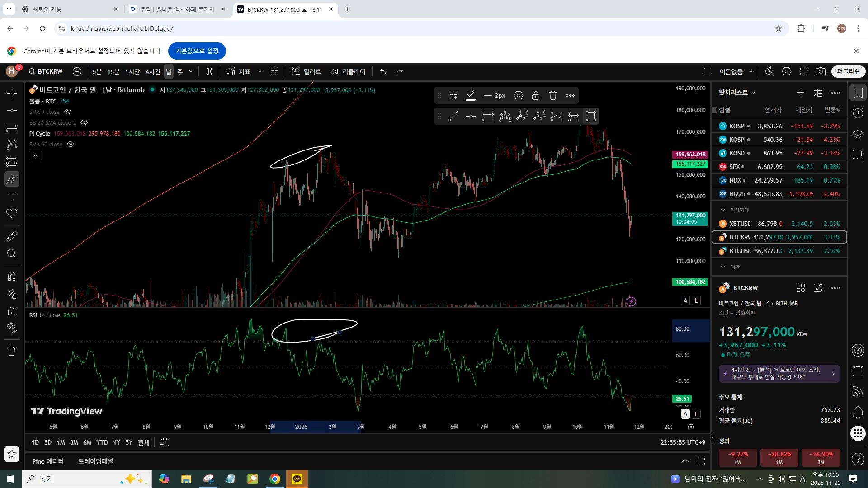Open the chart type candlestick selector
Viewport: 868px width, 488px height.
click(209, 71)
